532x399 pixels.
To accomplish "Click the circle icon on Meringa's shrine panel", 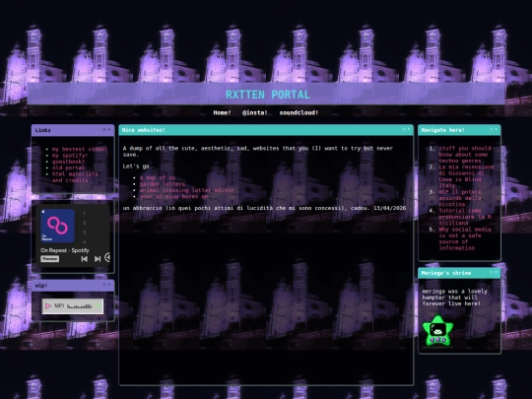I will pyautogui.click(x=491, y=272).
